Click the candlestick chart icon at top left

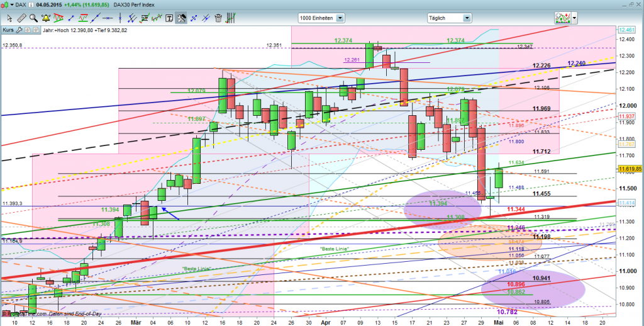(5, 5)
